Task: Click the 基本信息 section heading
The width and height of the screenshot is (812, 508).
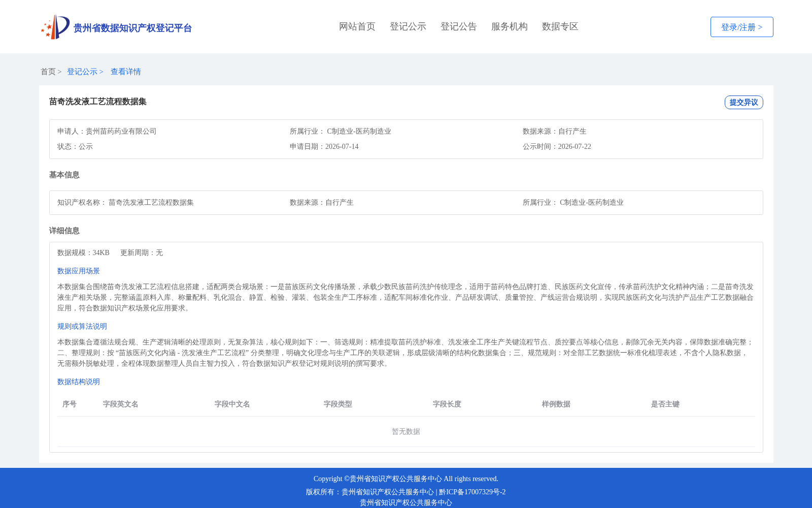Action: [x=64, y=175]
